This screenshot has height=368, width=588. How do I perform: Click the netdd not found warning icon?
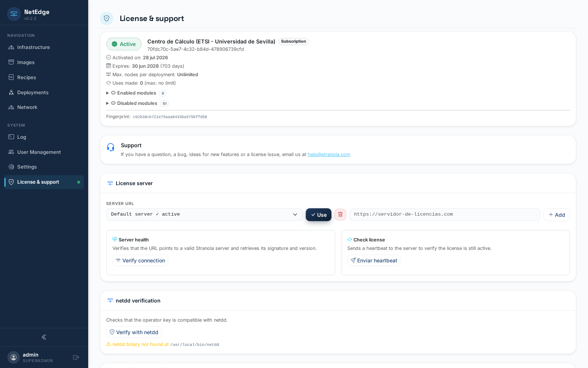point(108,344)
